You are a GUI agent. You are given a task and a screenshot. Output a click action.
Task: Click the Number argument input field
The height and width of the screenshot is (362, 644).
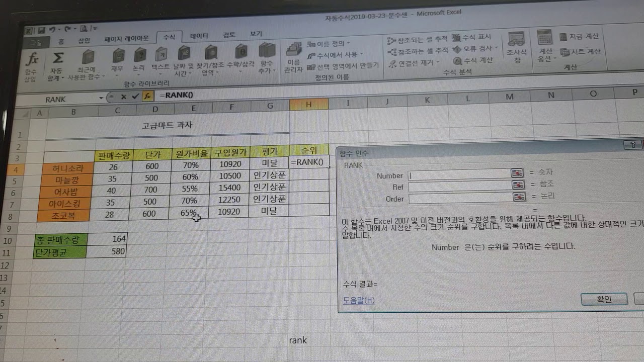(x=460, y=175)
